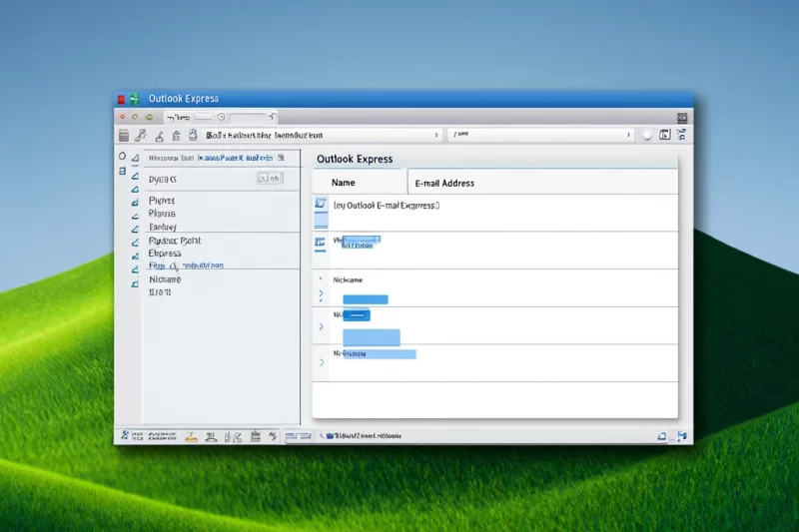Click the cloud icon at the status bar's right
The height and width of the screenshot is (532, 799).
coord(661,436)
